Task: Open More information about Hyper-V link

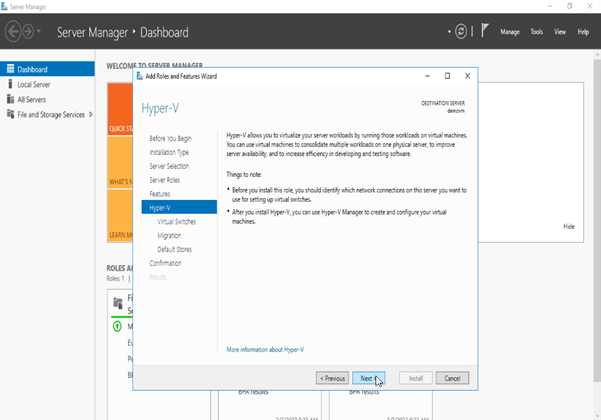Action: click(265, 349)
